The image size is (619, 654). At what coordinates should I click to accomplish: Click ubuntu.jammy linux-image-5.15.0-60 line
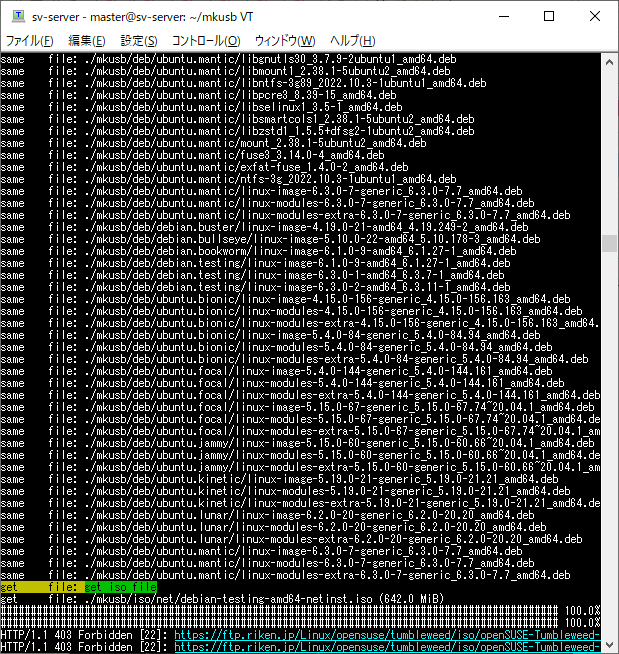click(297, 443)
